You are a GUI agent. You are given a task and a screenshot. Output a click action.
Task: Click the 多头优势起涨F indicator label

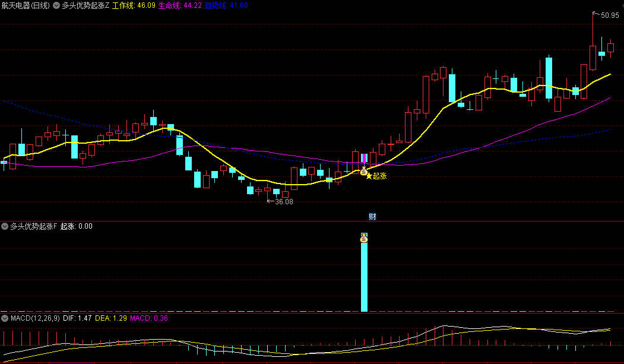[34, 226]
